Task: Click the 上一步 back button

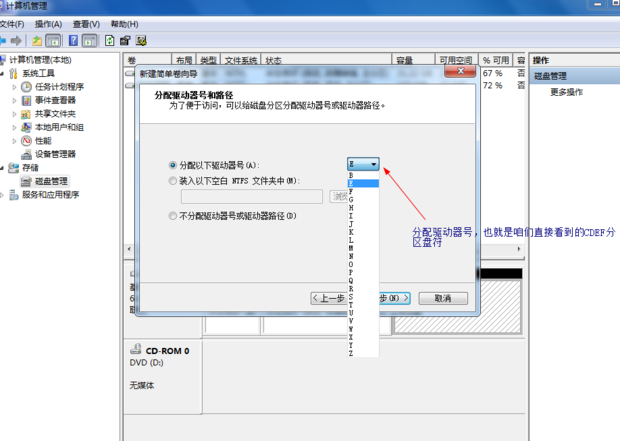Action: click(x=328, y=298)
